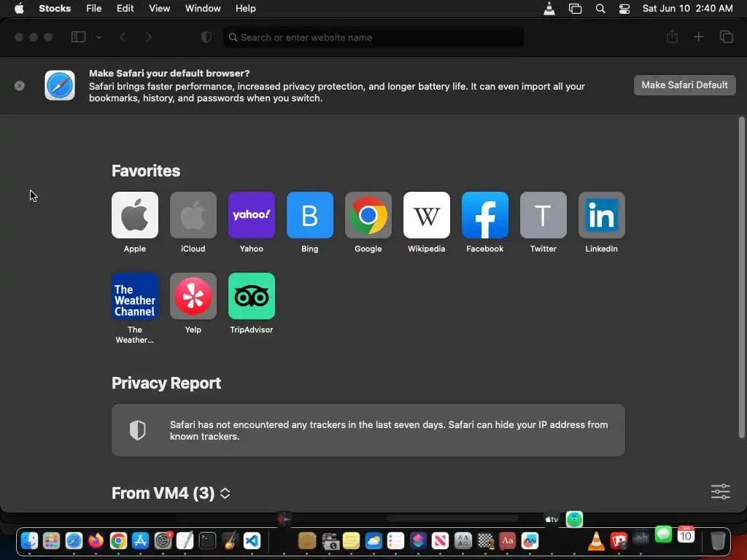The height and width of the screenshot is (560, 747).
Task: Open the TripAdvisor favorite tile
Action: pos(252,296)
